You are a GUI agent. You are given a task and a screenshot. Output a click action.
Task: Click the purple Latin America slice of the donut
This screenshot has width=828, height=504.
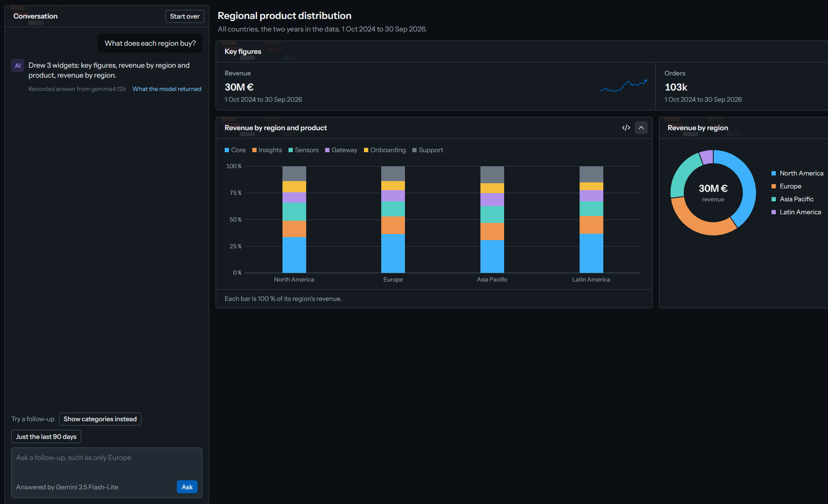pos(707,157)
